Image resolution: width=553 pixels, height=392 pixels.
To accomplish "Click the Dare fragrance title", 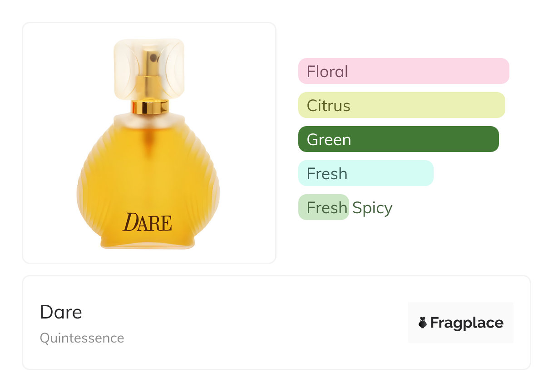I will tap(61, 312).
